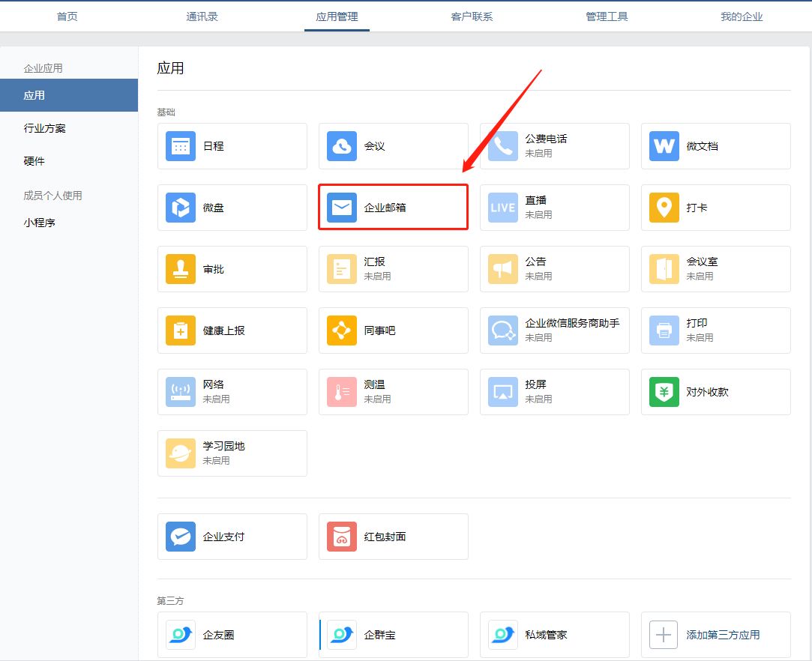Screen dimensions: 812x661
Task: Open the 管理工具 top menu
Action: pyautogui.click(x=607, y=16)
